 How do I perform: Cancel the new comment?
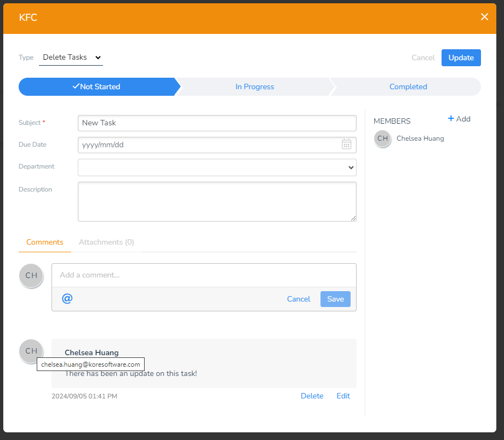point(298,299)
